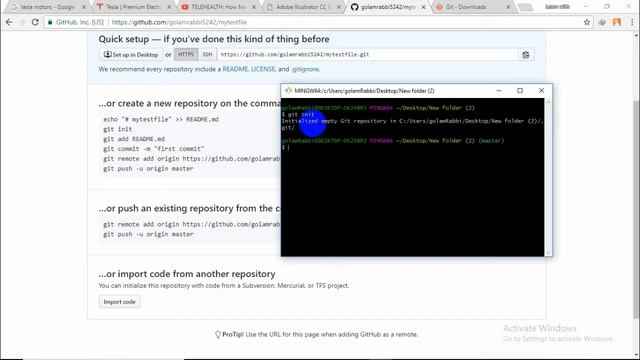Click 'git init' line in GitHub instructions
Viewport: 640px width, 360px height.
point(118,129)
